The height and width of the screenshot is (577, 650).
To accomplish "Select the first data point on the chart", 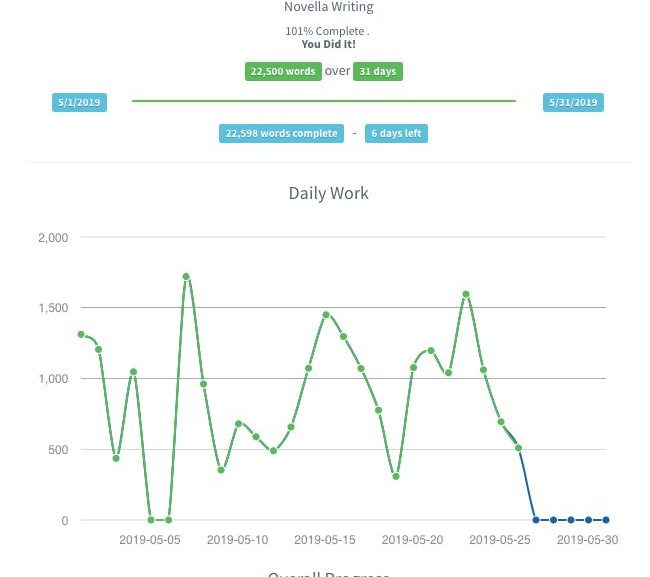I will click(x=82, y=335).
